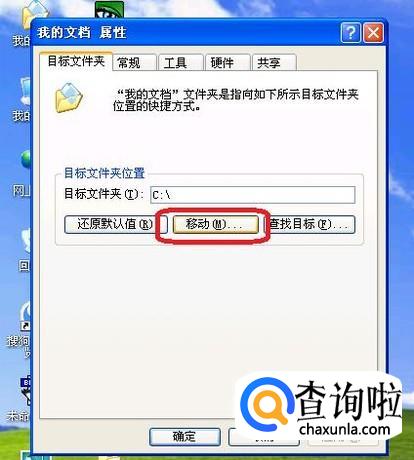
Task: Click the recycle bin desktop icon
Action: 25,242
